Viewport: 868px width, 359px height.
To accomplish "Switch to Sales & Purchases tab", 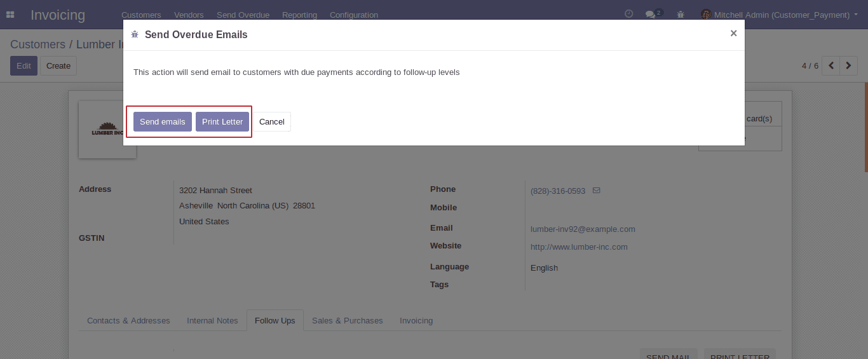I will point(348,320).
